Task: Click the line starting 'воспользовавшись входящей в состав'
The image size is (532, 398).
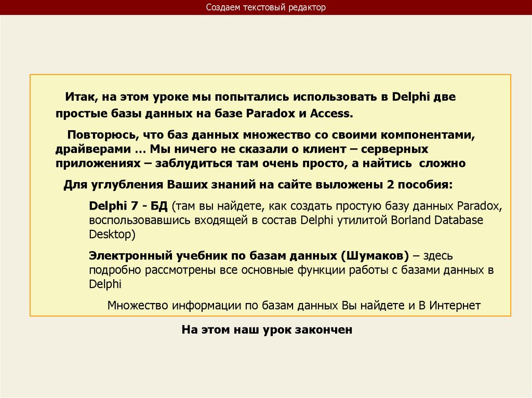Action: (x=286, y=221)
